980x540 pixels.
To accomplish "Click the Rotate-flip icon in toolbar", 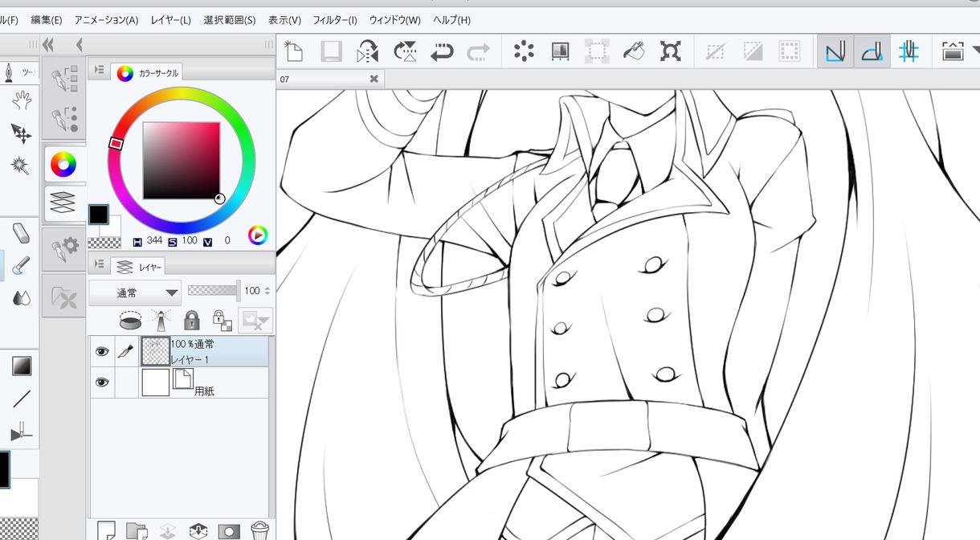I will click(368, 52).
